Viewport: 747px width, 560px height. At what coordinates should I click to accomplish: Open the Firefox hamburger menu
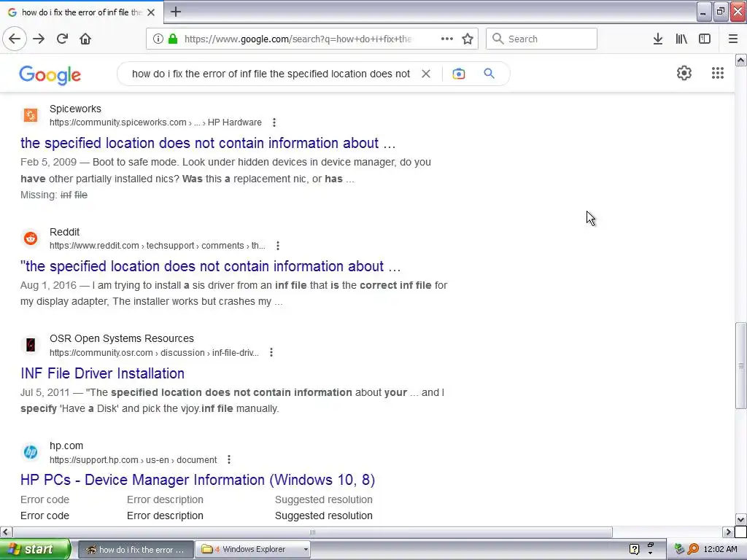point(733,39)
